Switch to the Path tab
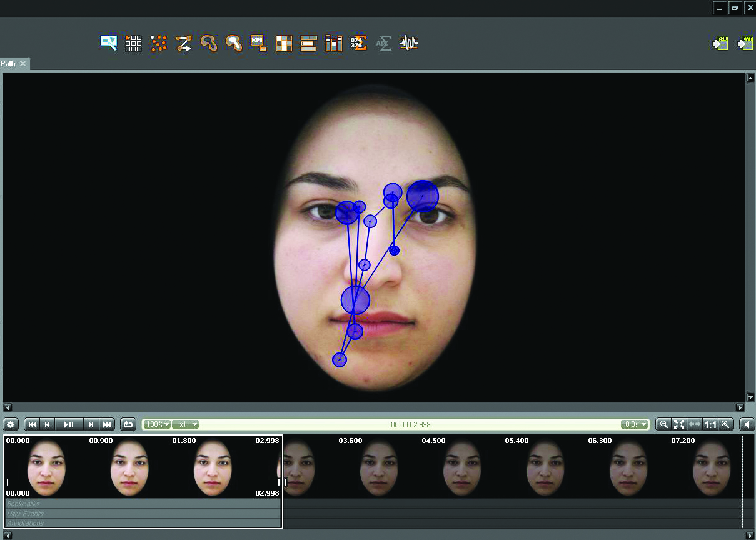The image size is (756, 540). pyautogui.click(x=9, y=64)
